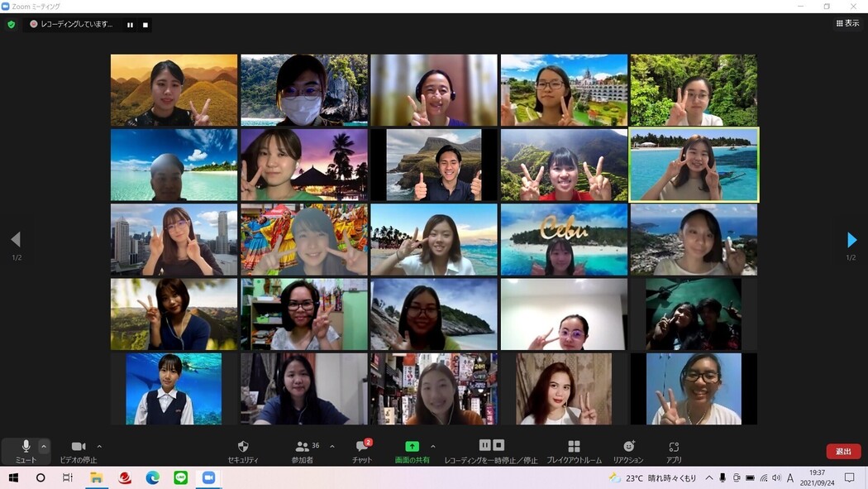Open the Security (セキュリティ) shield icon
The height and width of the screenshot is (489, 868).
(243, 447)
